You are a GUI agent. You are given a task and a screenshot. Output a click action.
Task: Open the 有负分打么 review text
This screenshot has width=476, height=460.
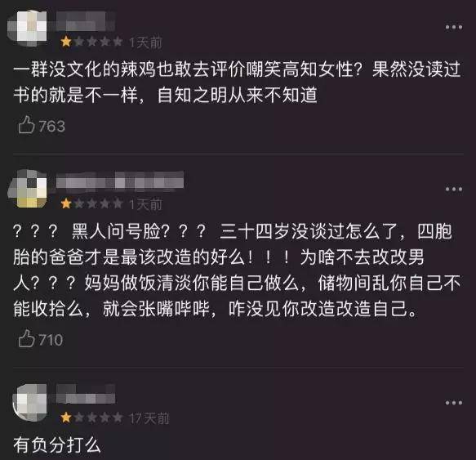click(x=57, y=444)
